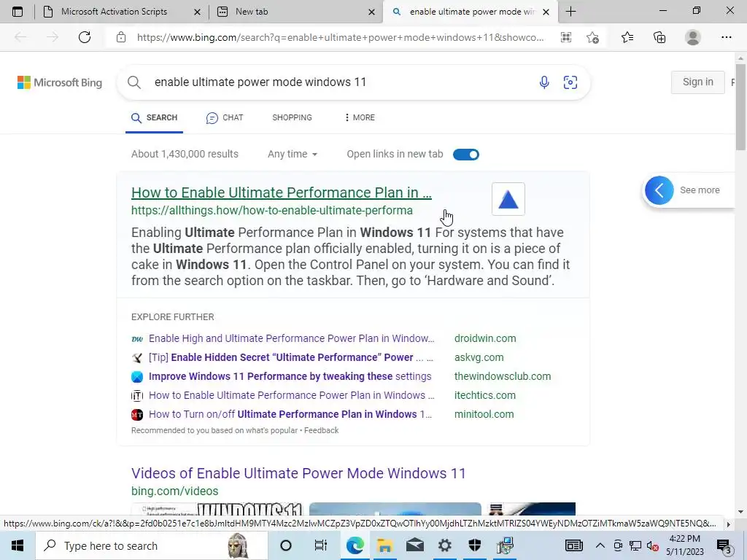The width and height of the screenshot is (747, 560).
Task: Add this page to favorites star icon
Action: [592, 37]
